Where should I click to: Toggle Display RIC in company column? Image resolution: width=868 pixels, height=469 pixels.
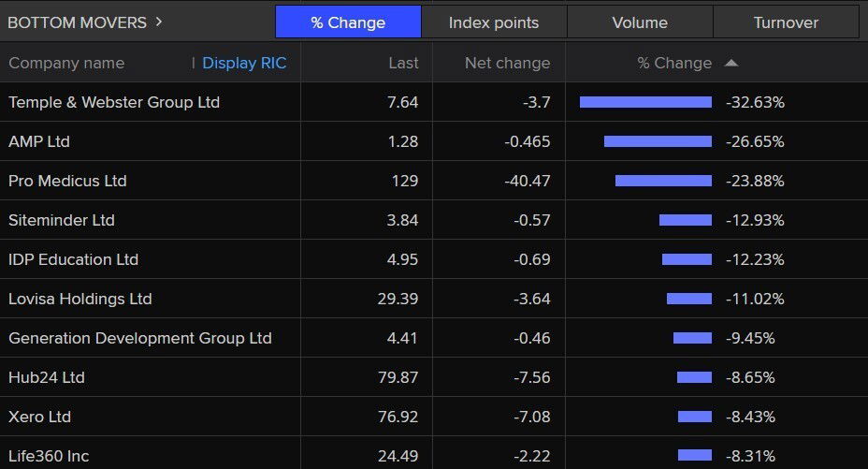pyautogui.click(x=244, y=64)
